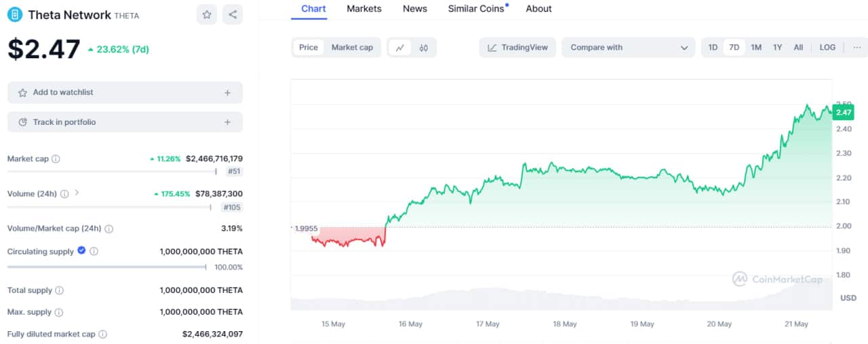Star Theta Network as favorite

(207, 14)
